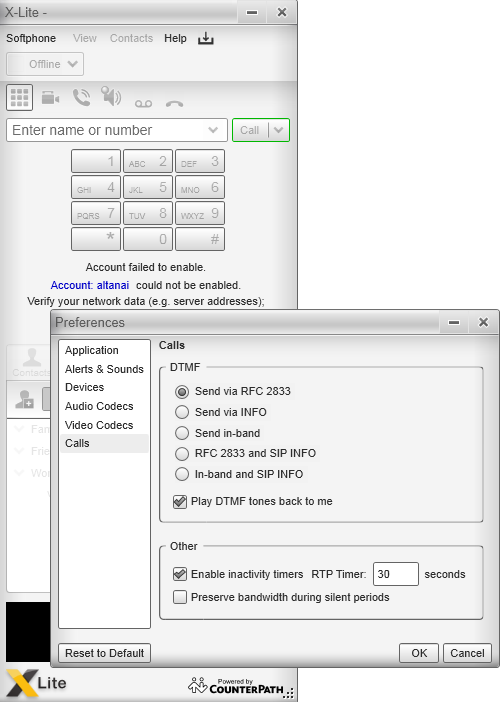Click the RTP Timer seconds field

396,574
